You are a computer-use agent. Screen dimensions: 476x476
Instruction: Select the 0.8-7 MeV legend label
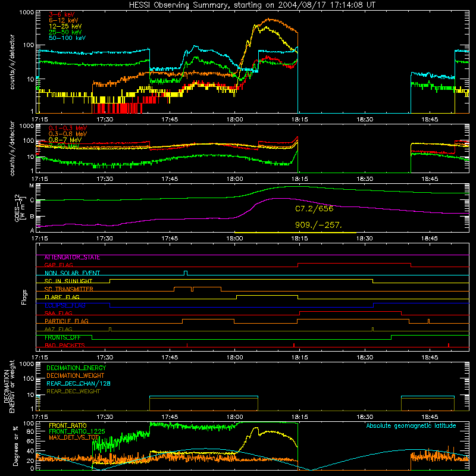(x=65, y=140)
